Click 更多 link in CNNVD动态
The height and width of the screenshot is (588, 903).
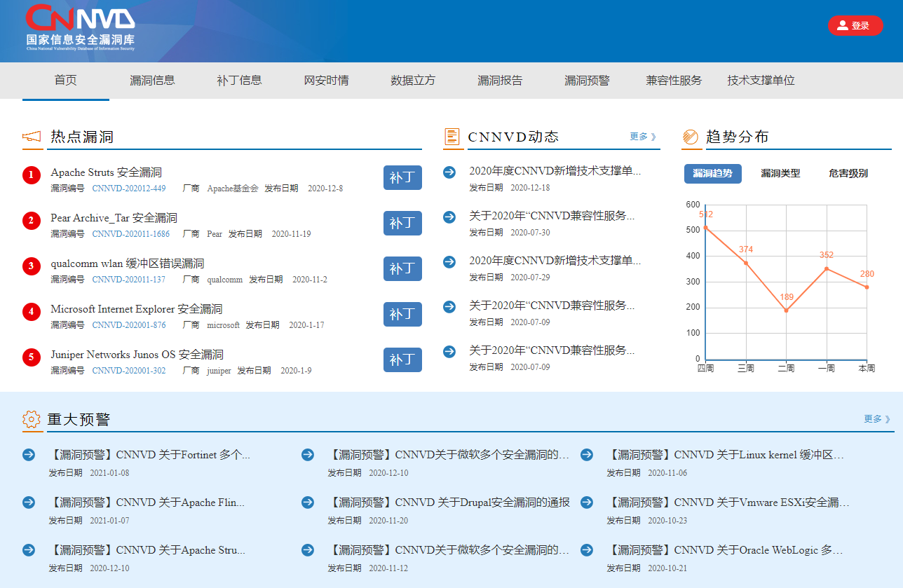click(x=643, y=137)
